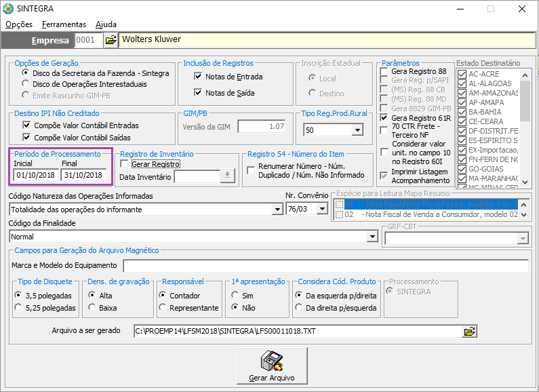Select row 01 Nota Fiscal/Nota Fiscal Fatura
This screenshot has width=539, height=392.
point(426,204)
